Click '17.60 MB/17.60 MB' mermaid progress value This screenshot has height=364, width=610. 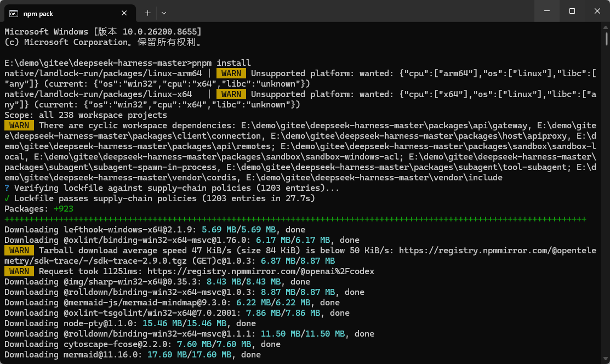pyautogui.click(x=190, y=355)
